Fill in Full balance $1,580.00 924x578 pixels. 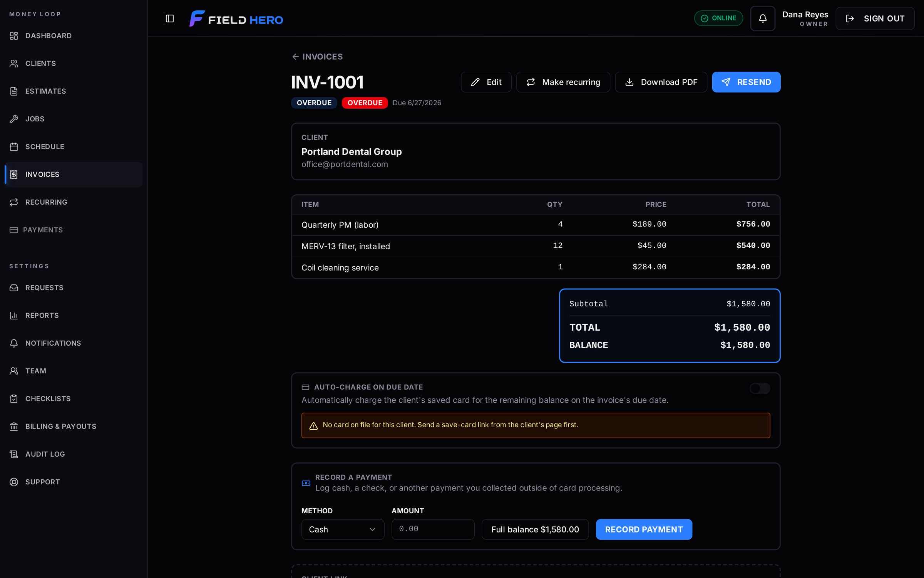pos(535,529)
